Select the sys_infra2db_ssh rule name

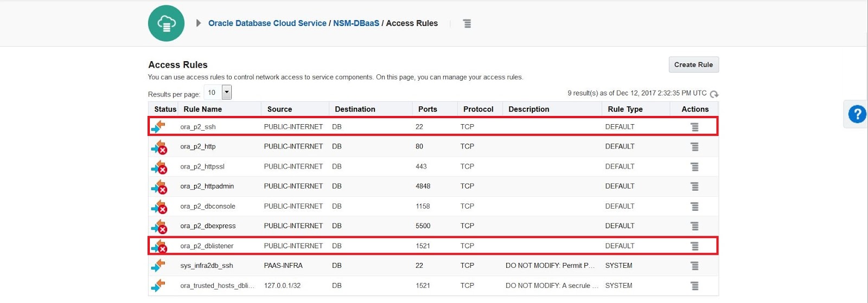[207, 266]
